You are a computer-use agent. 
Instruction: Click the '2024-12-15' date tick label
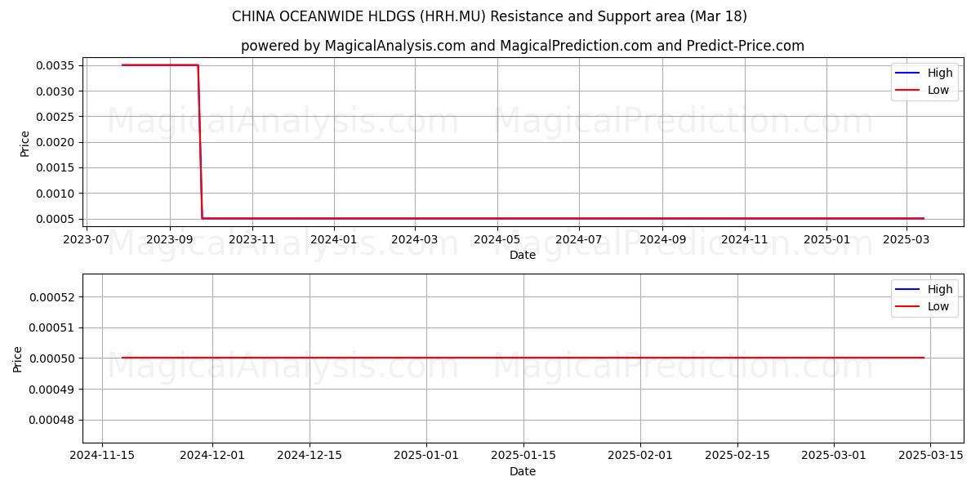point(310,456)
